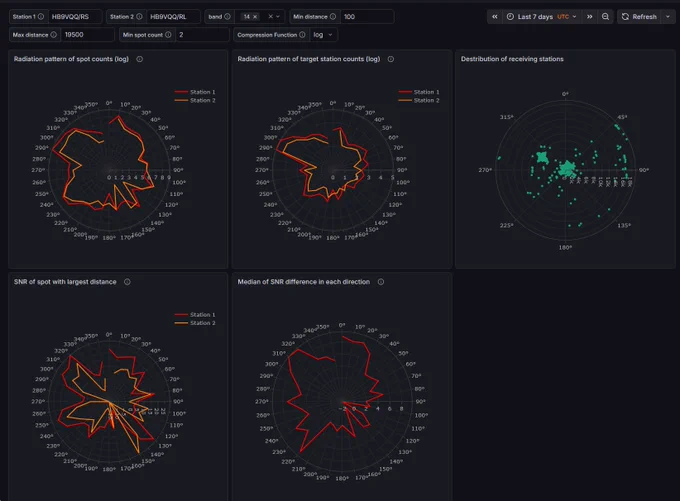This screenshot has height=501, width=680.
Task: Click the Station 2 input field HB9VQQ/RL
Action: pos(173,16)
